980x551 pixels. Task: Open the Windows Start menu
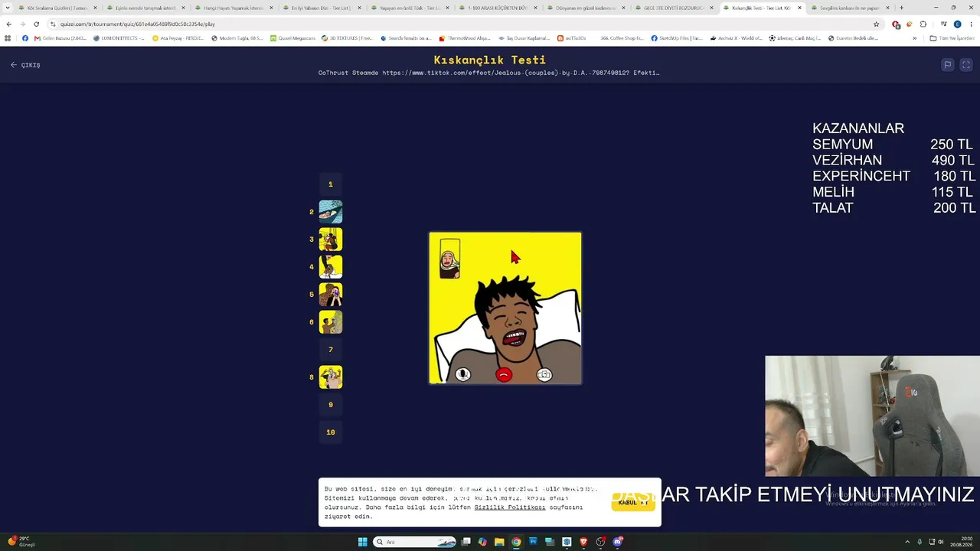click(363, 542)
